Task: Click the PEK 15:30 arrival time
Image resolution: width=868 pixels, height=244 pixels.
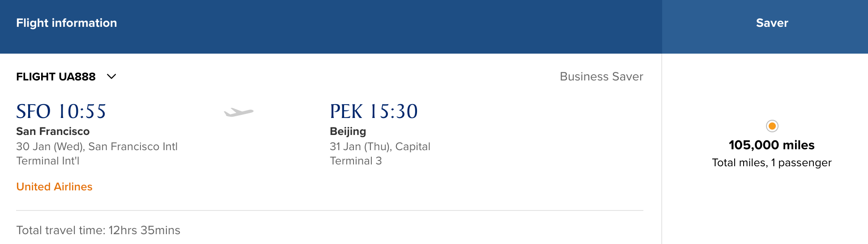Action: (x=374, y=111)
